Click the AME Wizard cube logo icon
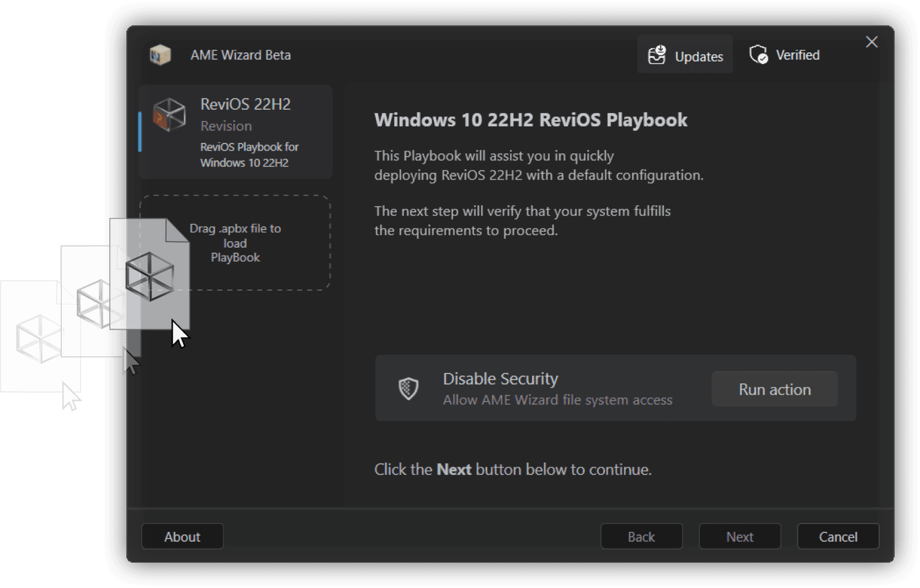920x588 pixels. pyautogui.click(x=160, y=55)
